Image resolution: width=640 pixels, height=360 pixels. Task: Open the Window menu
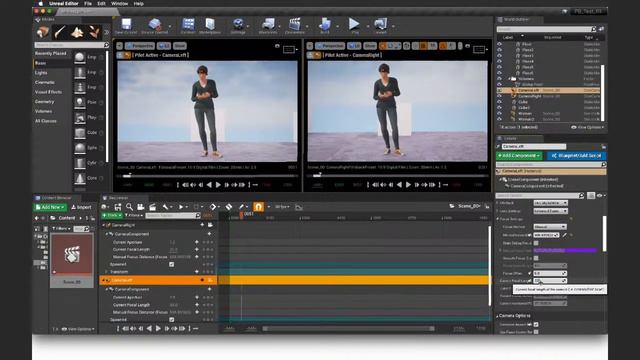coord(120,3)
